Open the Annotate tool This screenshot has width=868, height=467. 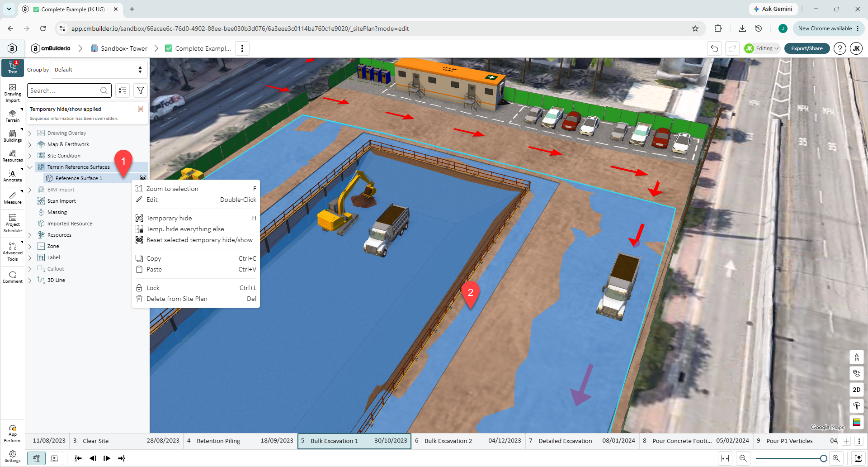click(x=13, y=175)
